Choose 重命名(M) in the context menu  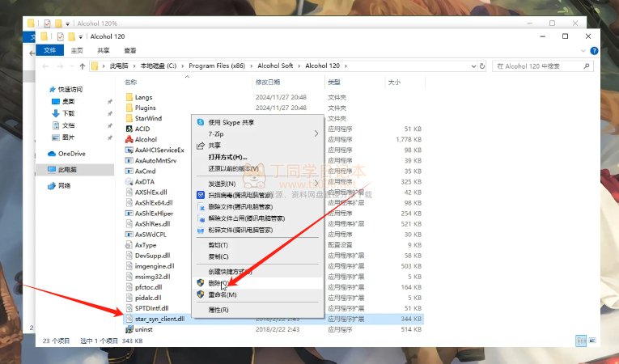tap(258, 294)
